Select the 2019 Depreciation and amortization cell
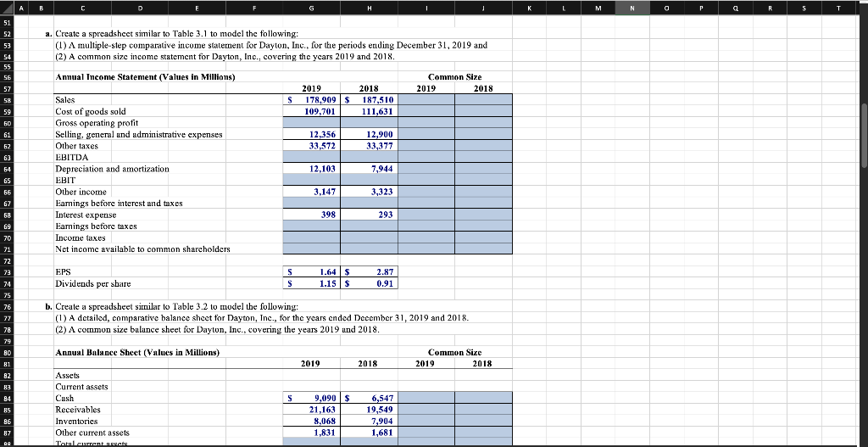868x447 pixels. click(312, 169)
